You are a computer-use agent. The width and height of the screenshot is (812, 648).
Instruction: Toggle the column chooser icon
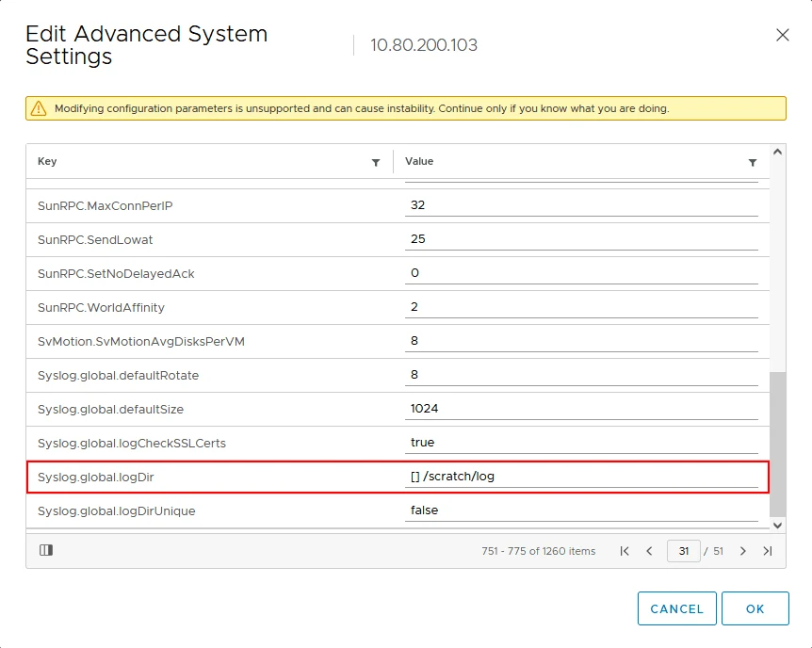click(x=46, y=550)
